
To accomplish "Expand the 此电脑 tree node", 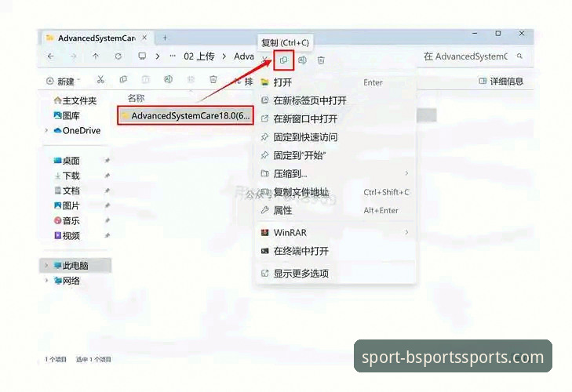I will tap(46, 266).
